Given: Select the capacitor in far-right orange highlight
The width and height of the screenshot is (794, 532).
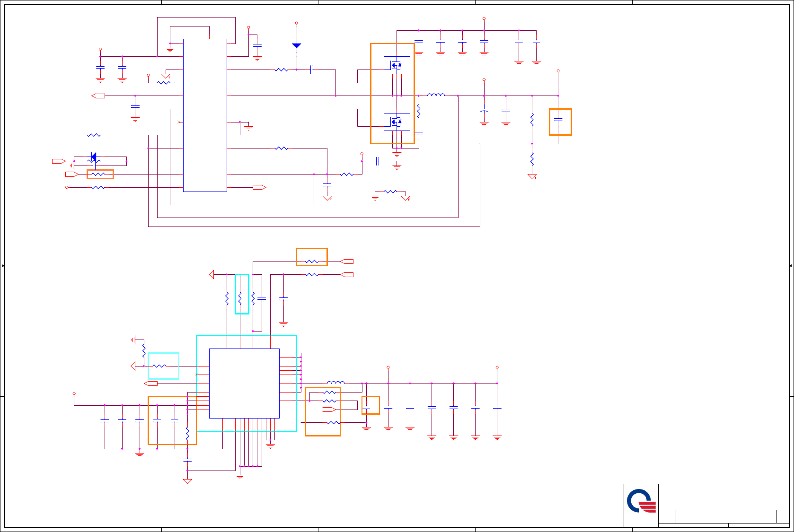Looking at the screenshot, I should (x=558, y=120).
